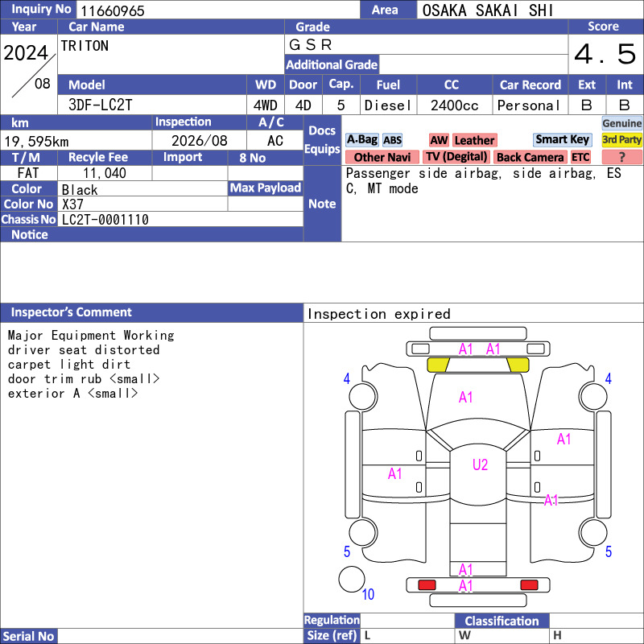Image resolution: width=644 pixels, height=644 pixels.
Task: Click the Serial No label
Action: 28,636
